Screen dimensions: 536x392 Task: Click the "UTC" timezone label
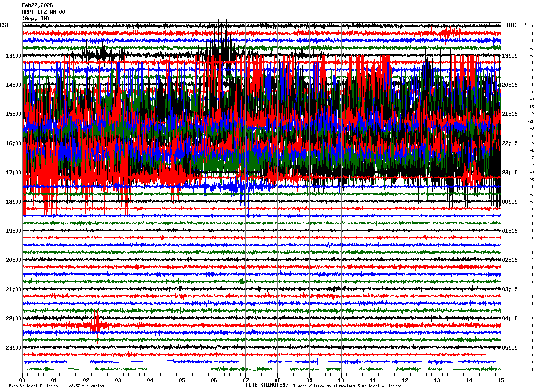512,25
